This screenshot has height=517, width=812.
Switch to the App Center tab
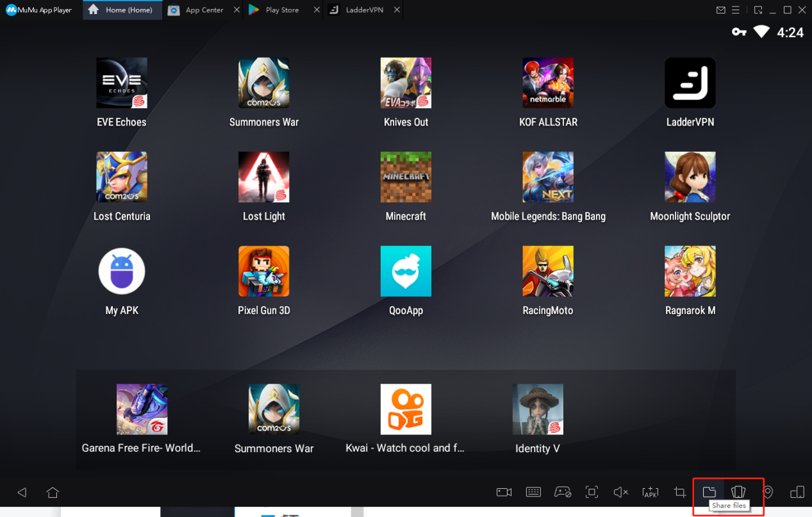[204, 10]
